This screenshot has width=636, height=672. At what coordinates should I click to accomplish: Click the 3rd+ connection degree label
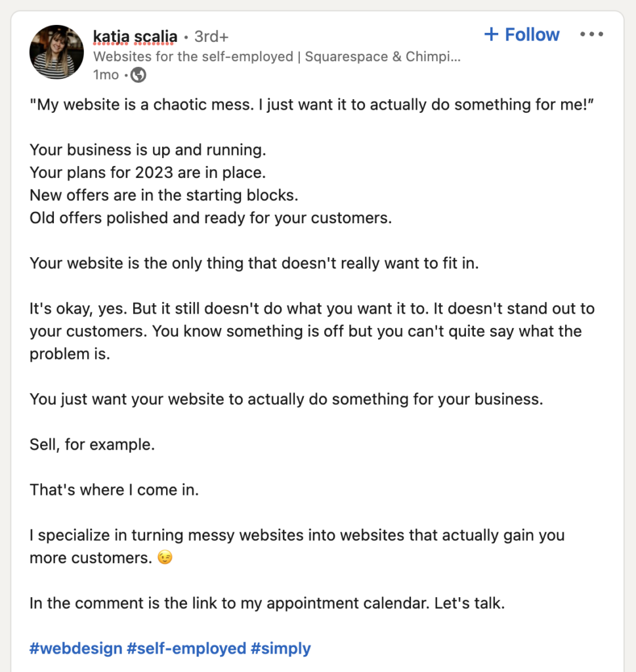point(211,37)
